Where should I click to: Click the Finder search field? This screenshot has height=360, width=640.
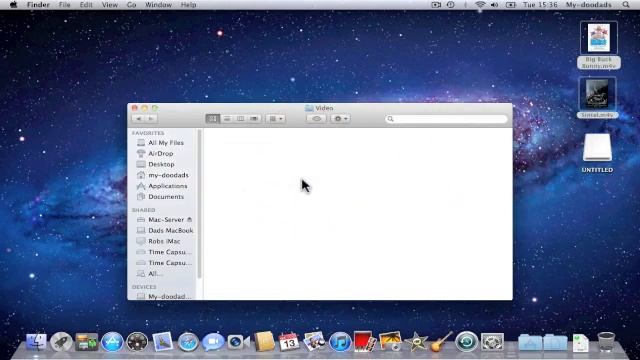pyautogui.click(x=446, y=119)
